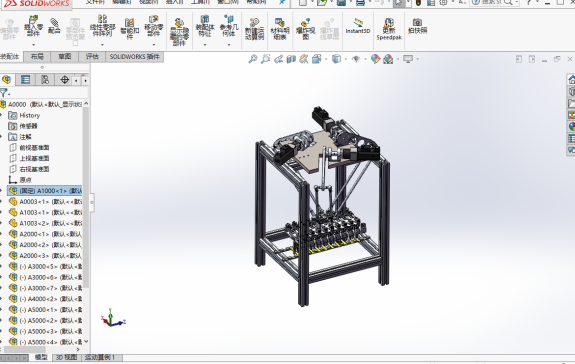Click the tree filter funnel icon

coord(4,92)
